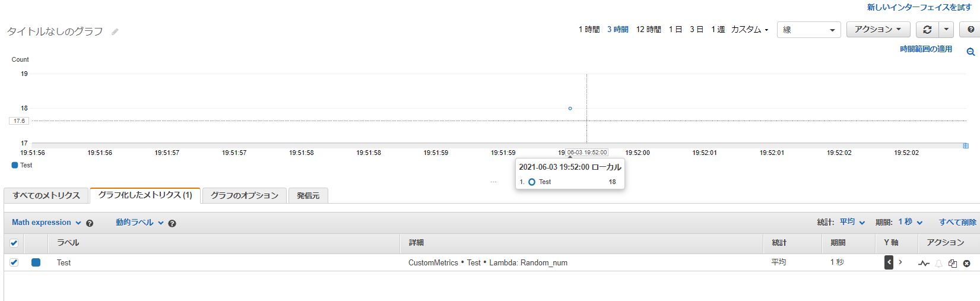Image resolution: width=980 pixels, height=301 pixels.
Task: Click the 詳細 column header
Action: tap(416, 242)
